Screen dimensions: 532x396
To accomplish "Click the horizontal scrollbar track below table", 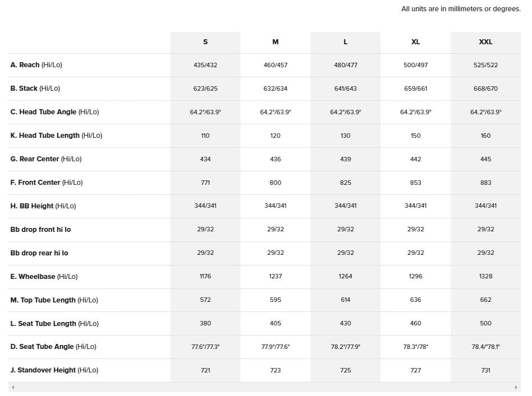I will click(265, 387).
